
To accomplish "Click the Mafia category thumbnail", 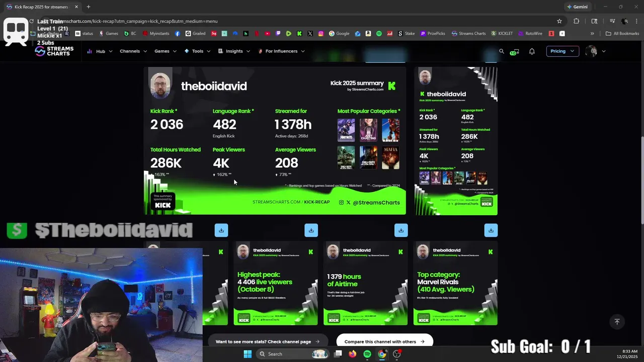I will pos(390,158).
